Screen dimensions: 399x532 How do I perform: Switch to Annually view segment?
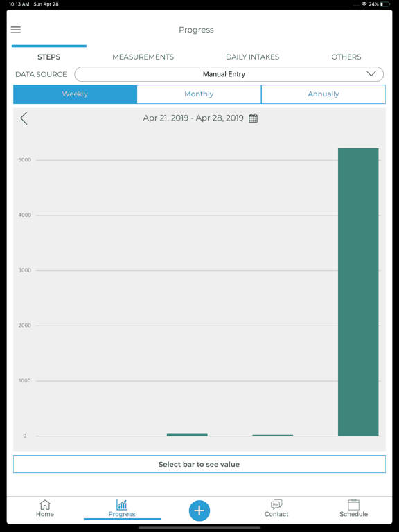(x=323, y=94)
